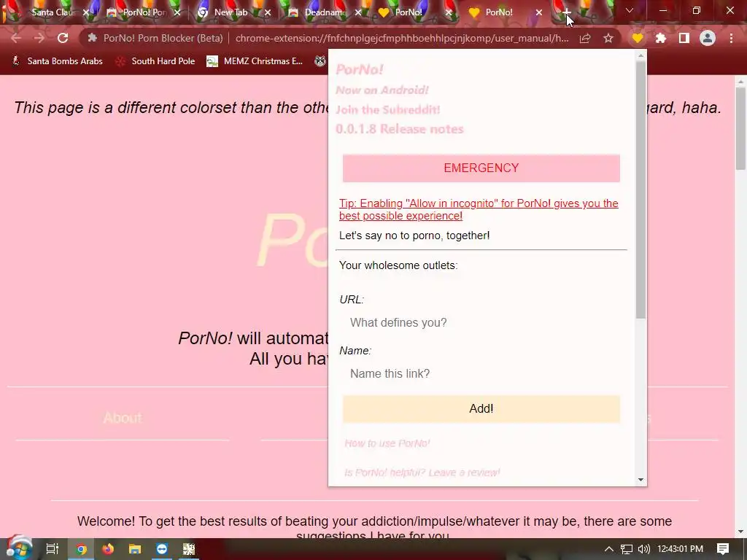Open Task View on taskbar
This screenshot has height=560, width=747.
pyautogui.click(x=52, y=549)
